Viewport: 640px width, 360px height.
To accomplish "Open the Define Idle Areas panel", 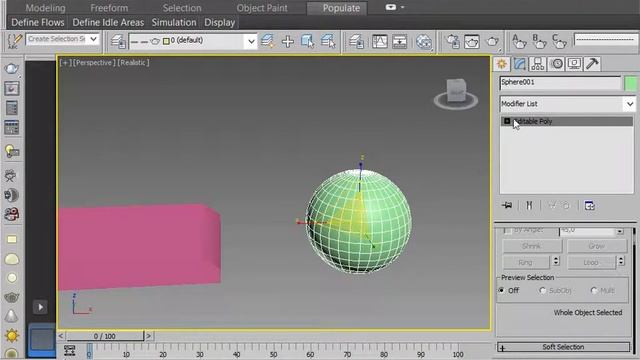I will coord(108,22).
